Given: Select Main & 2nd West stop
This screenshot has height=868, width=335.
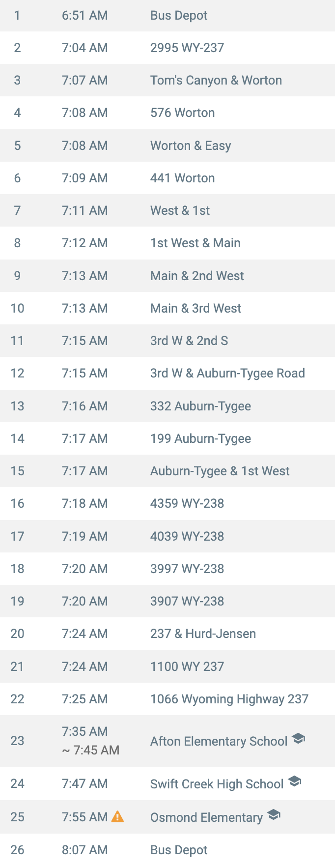Looking at the screenshot, I should 167,276.
